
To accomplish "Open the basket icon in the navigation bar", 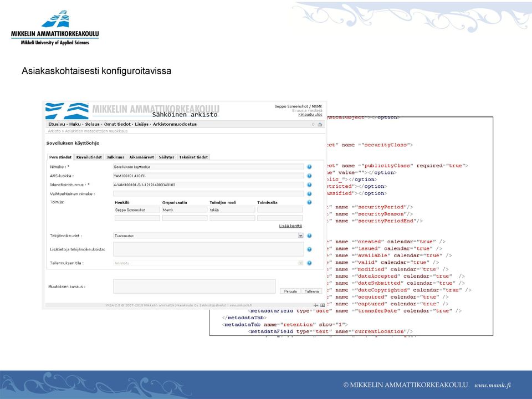I will (x=320, y=125).
